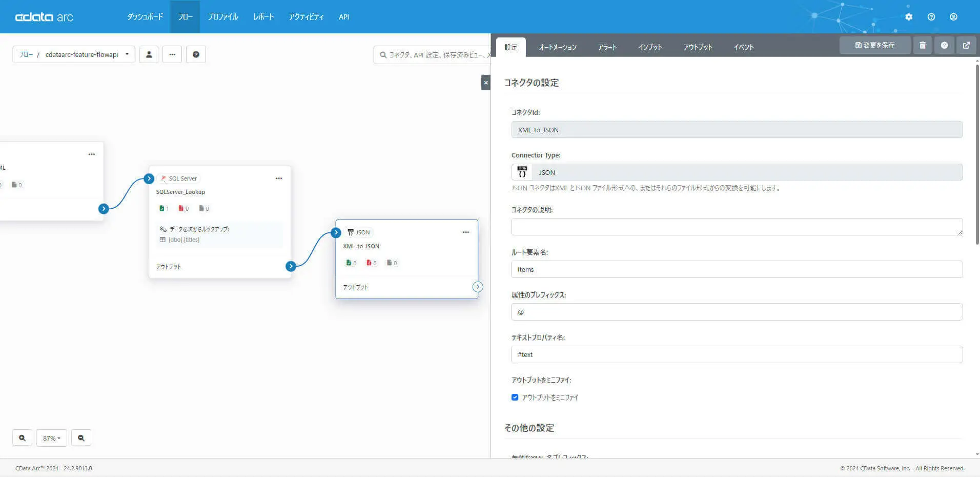The width and height of the screenshot is (980, 477).
Task: Select the 設定 tab
Action: [511, 47]
